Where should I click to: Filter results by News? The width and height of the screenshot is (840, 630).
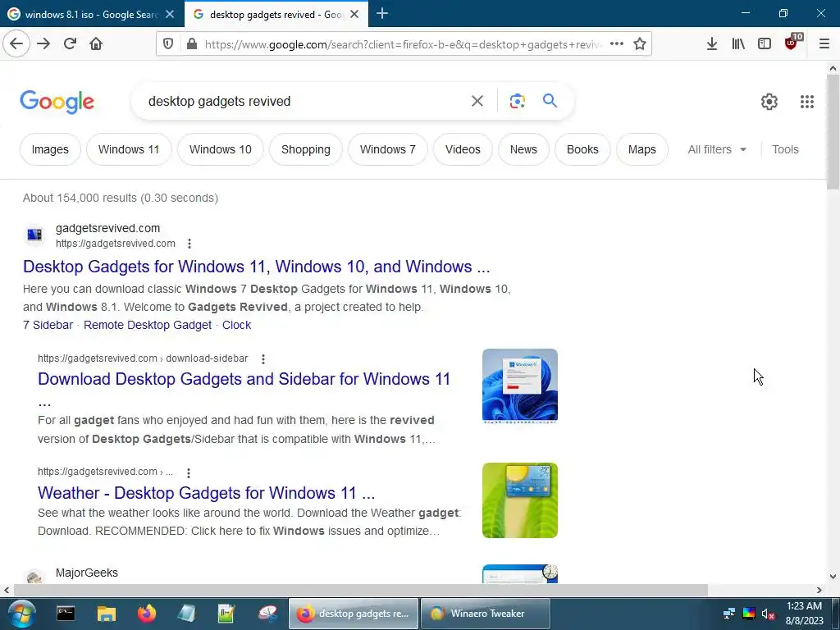(x=523, y=149)
